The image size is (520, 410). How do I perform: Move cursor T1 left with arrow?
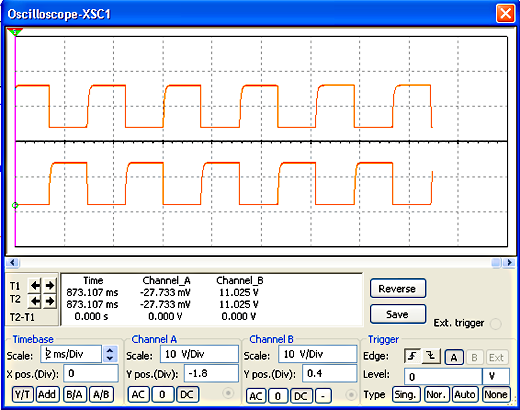(35, 286)
